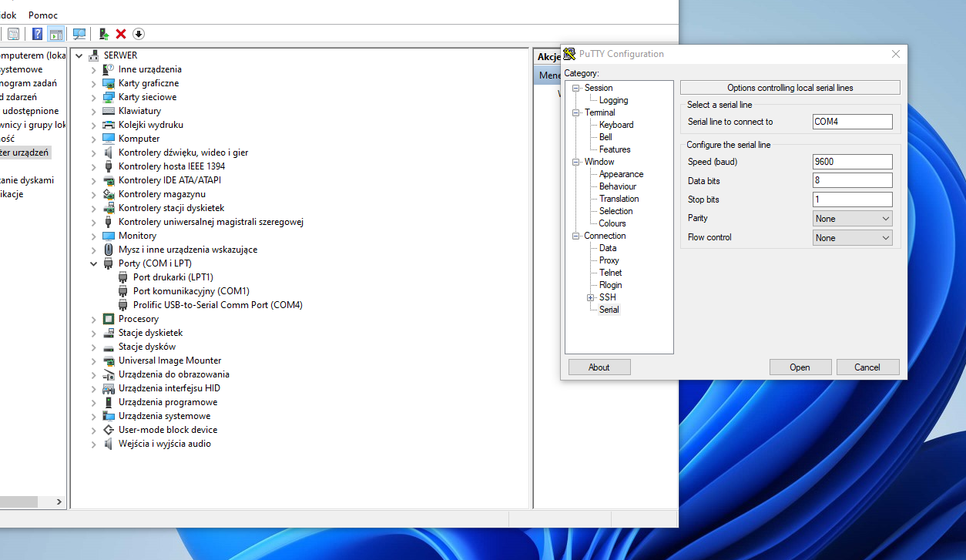The image size is (966, 560).
Task: Click the Kontrolery IDE ATA/ATAPI icon
Action: click(109, 180)
